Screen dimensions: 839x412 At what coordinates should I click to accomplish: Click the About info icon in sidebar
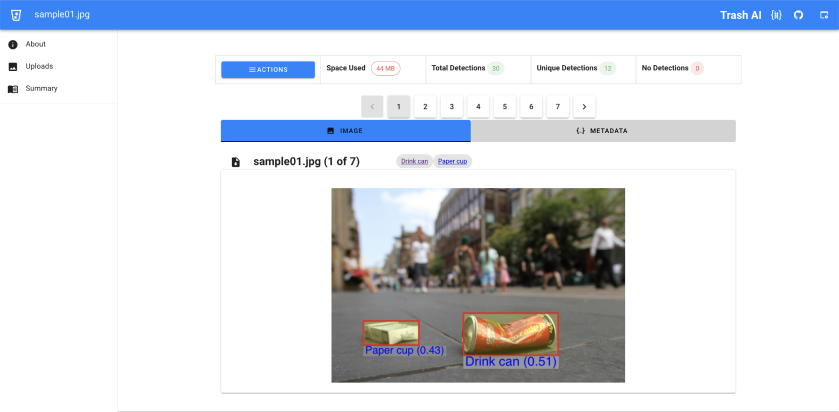13,44
